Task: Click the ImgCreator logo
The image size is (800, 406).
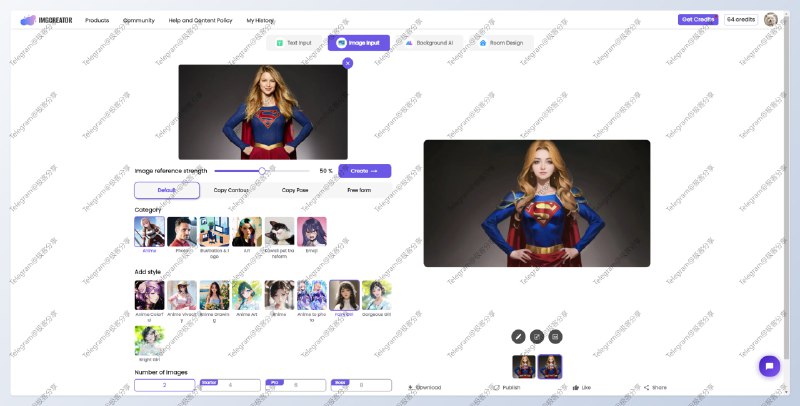Action: click(x=45, y=20)
